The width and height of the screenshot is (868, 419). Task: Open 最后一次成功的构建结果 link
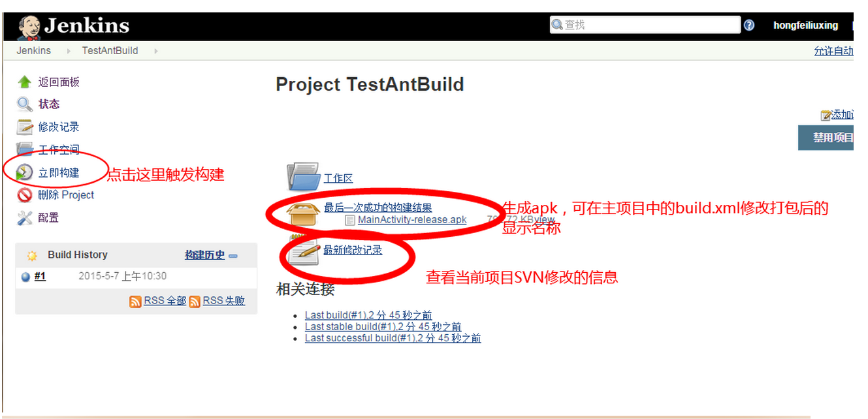coord(378,208)
